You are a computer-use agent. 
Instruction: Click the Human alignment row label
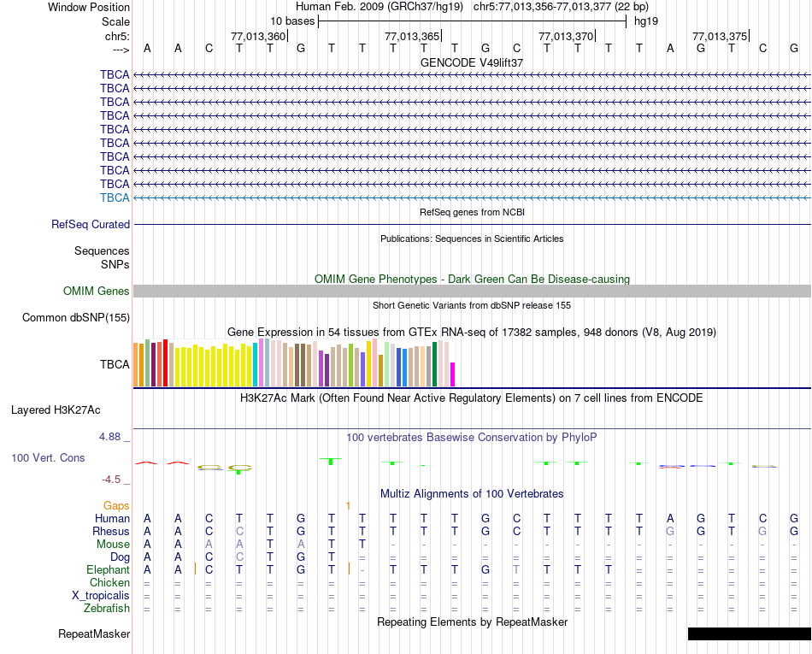click(112, 518)
